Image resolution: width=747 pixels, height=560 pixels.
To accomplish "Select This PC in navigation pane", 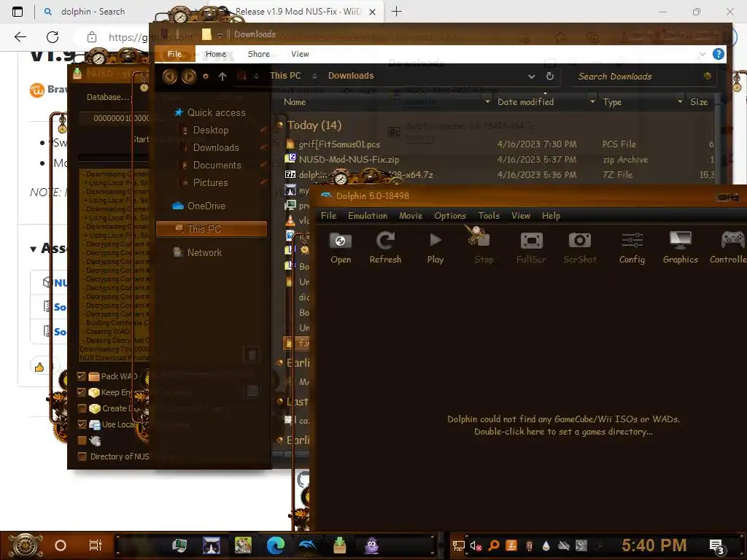I will click(x=212, y=229).
